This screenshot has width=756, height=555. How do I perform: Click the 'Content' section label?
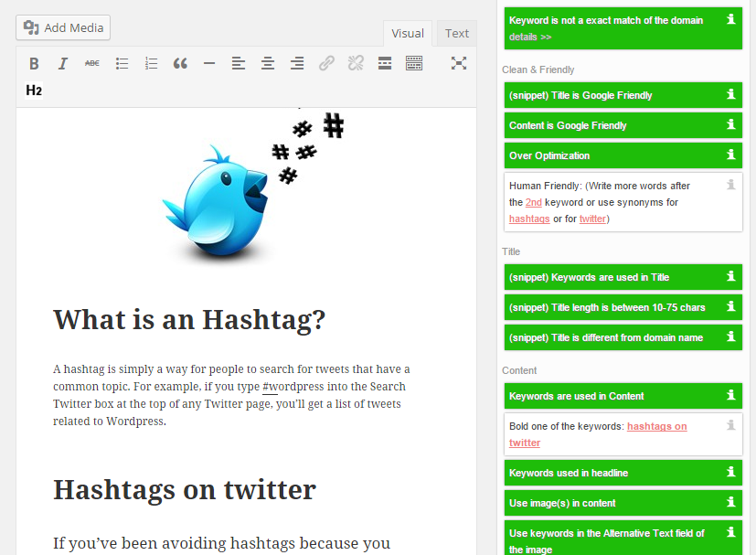[x=519, y=371]
